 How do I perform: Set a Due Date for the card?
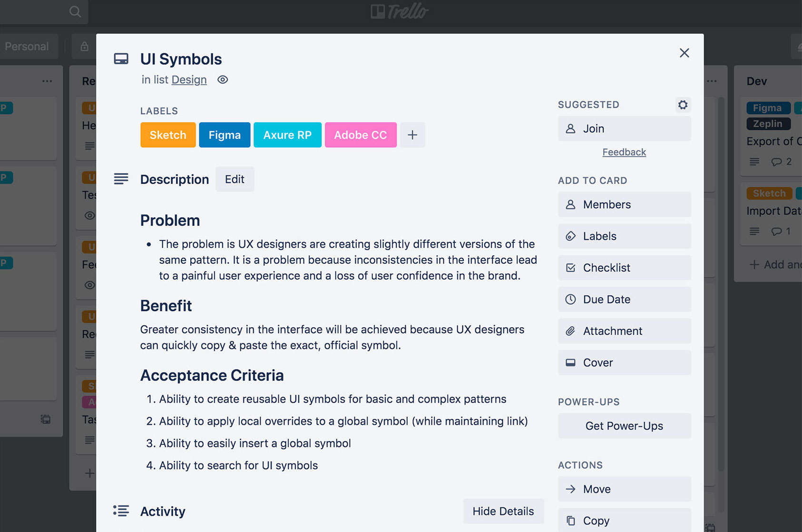(x=624, y=300)
